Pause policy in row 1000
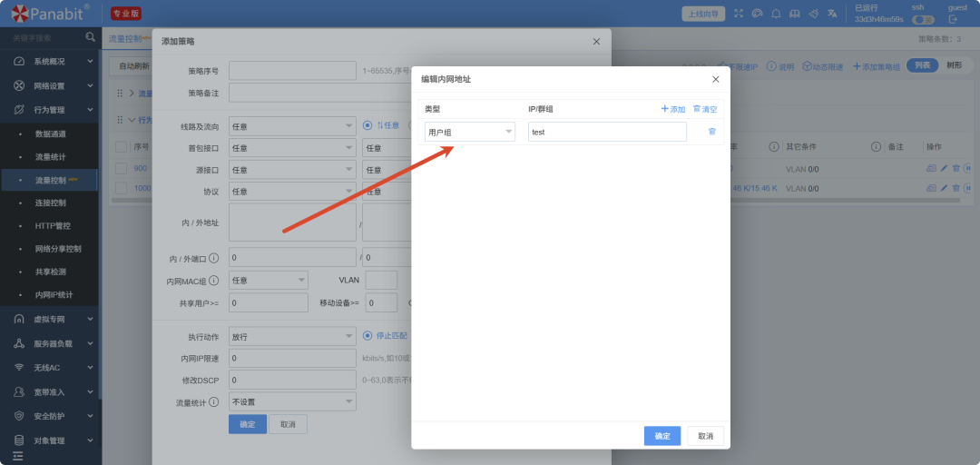980x465 pixels. pos(968,188)
